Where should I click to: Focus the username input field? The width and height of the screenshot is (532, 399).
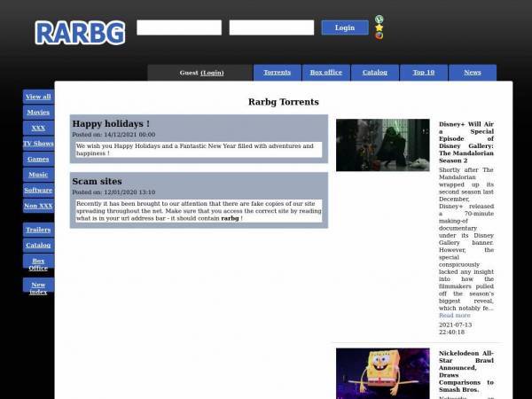click(179, 27)
